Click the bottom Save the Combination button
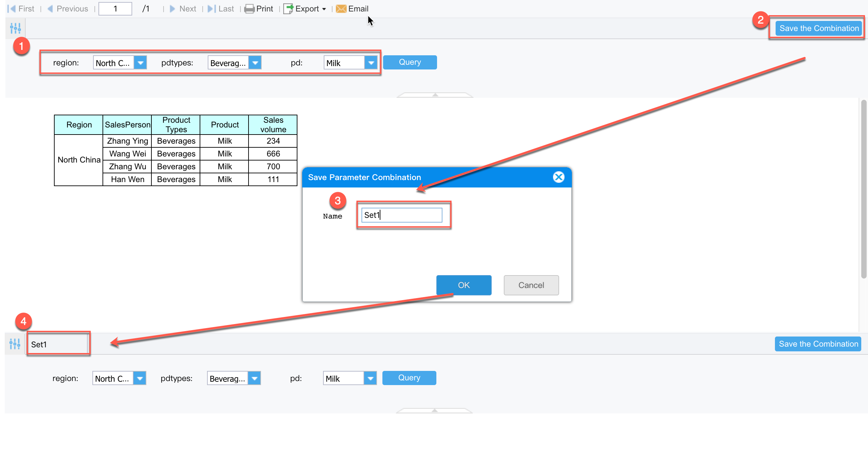Image resolution: width=868 pixels, height=466 pixels. (818, 344)
